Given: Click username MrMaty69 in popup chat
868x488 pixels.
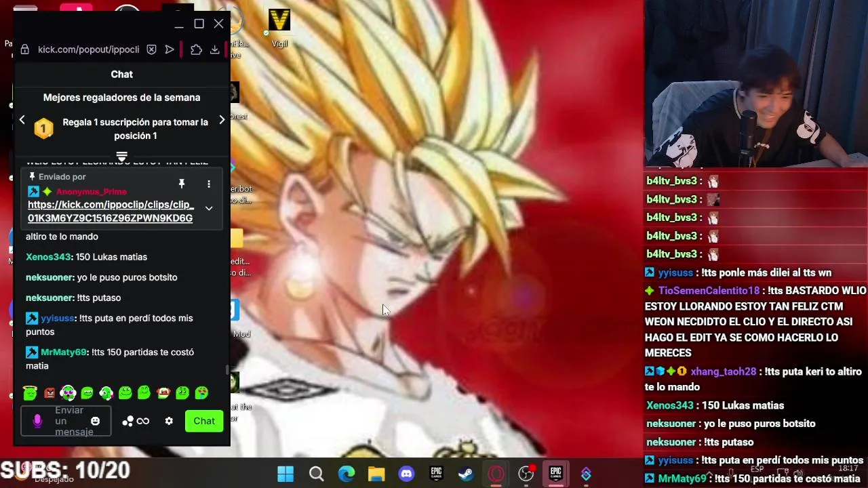Looking at the screenshot, I should [64, 352].
